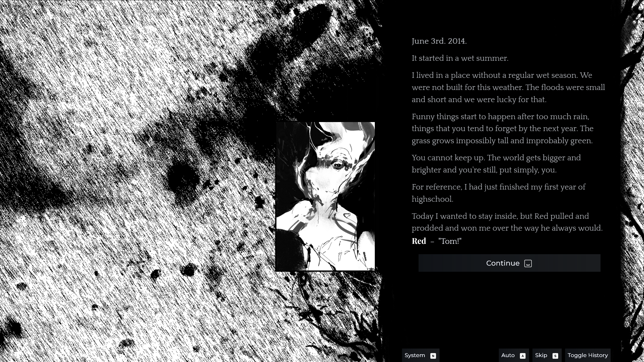The width and height of the screenshot is (644, 362).
Task: Click the N key icon beside System
Action: click(433, 356)
